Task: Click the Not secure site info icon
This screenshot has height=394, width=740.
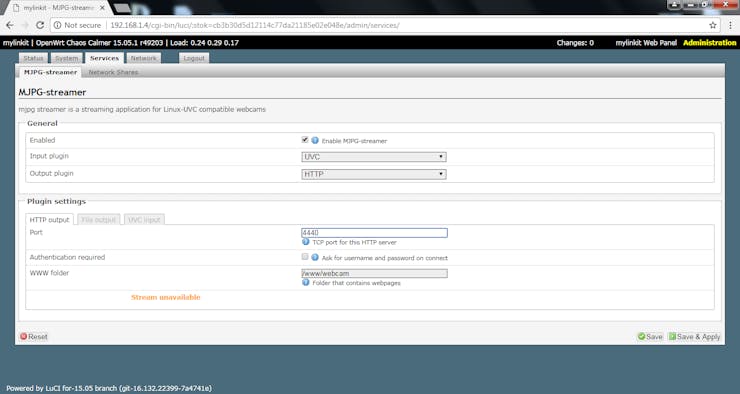Action: (x=57, y=25)
